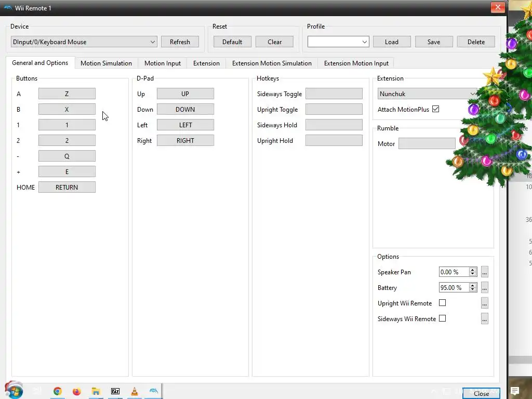
Task: Open 7-Zip from the taskbar
Action: pos(115,391)
